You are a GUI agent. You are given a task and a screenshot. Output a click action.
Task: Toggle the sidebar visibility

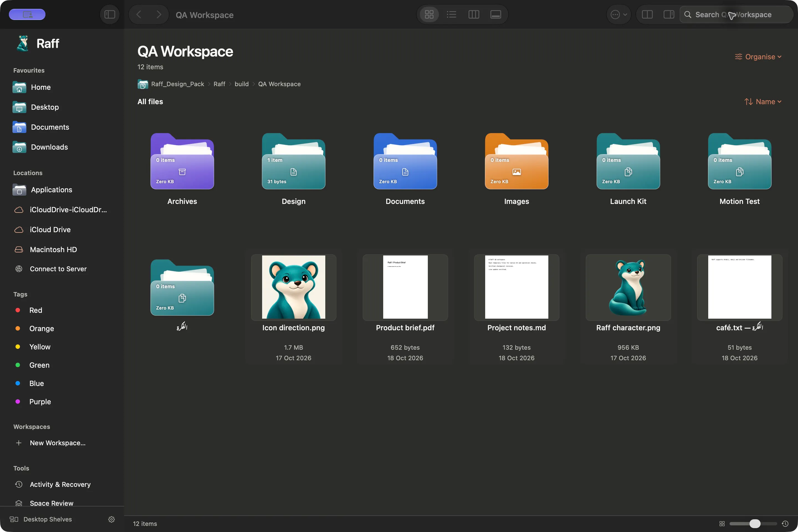click(x=110, y=15)
